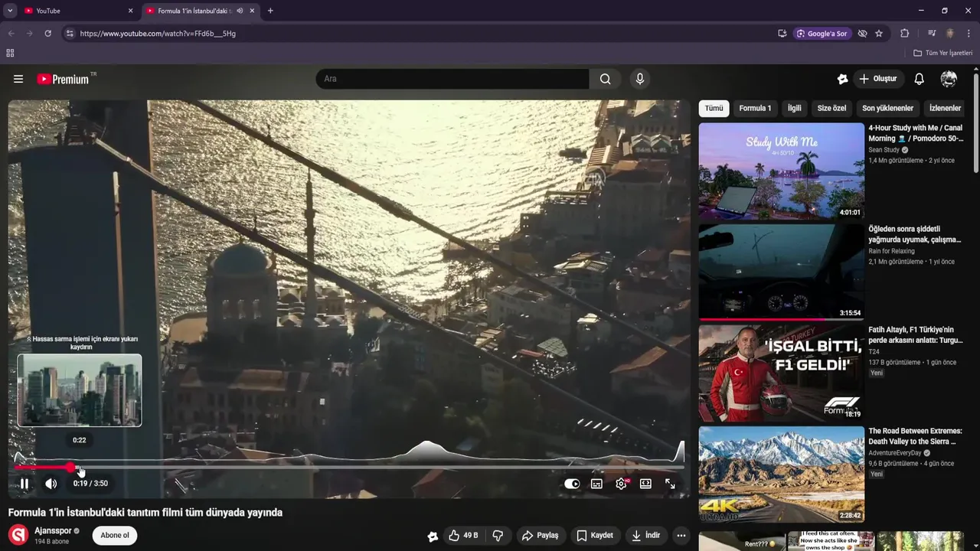The height and width of the screenshot is (551, 980).
Task: Focus the Ara search field
Action: (452, 79)
